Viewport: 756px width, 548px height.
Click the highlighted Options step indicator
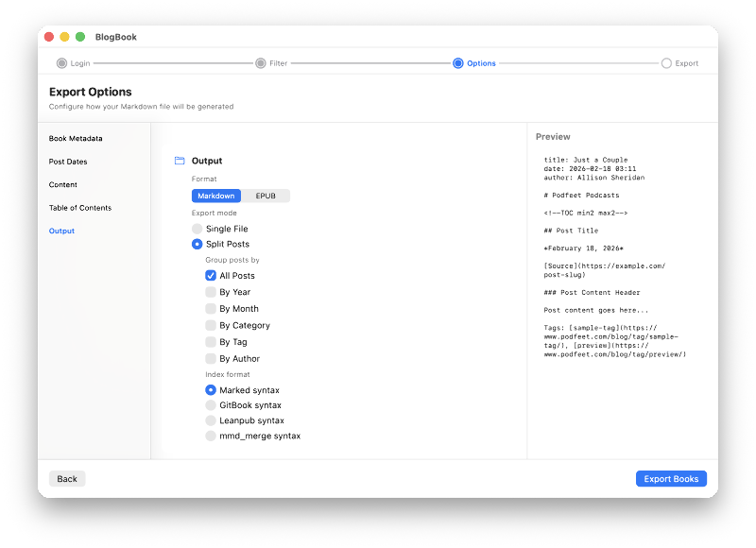458,62
